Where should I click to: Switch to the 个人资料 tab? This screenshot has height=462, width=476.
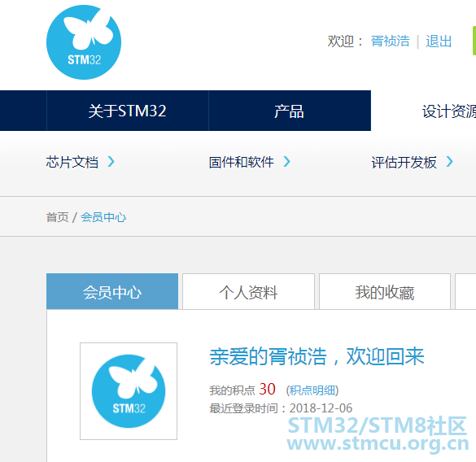(248, 291)
